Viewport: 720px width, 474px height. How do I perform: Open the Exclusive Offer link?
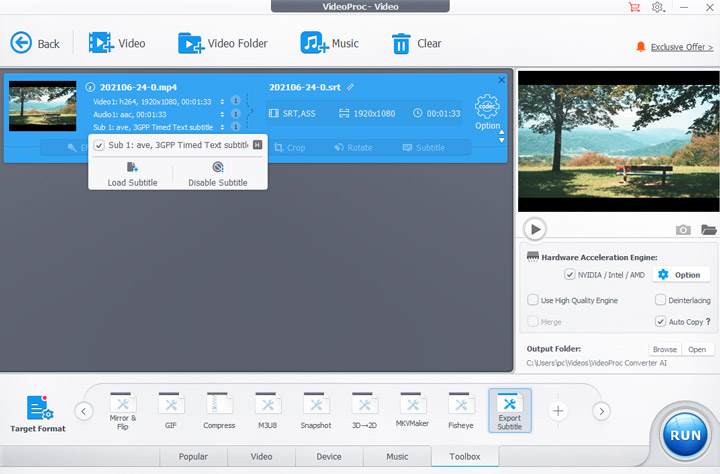tap(682, 47)
